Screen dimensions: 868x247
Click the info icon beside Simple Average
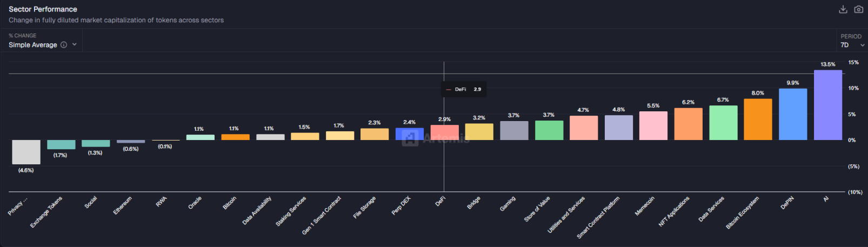point(64,45)
